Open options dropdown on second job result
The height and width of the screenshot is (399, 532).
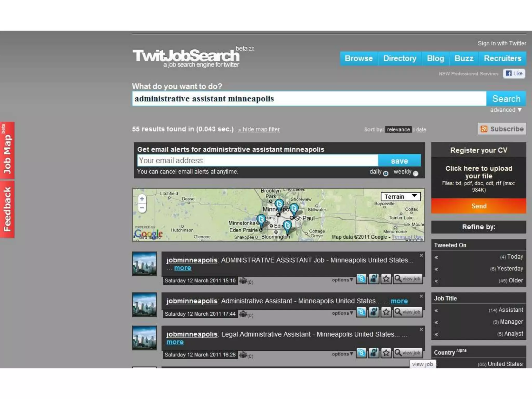(x=342, y=313)
